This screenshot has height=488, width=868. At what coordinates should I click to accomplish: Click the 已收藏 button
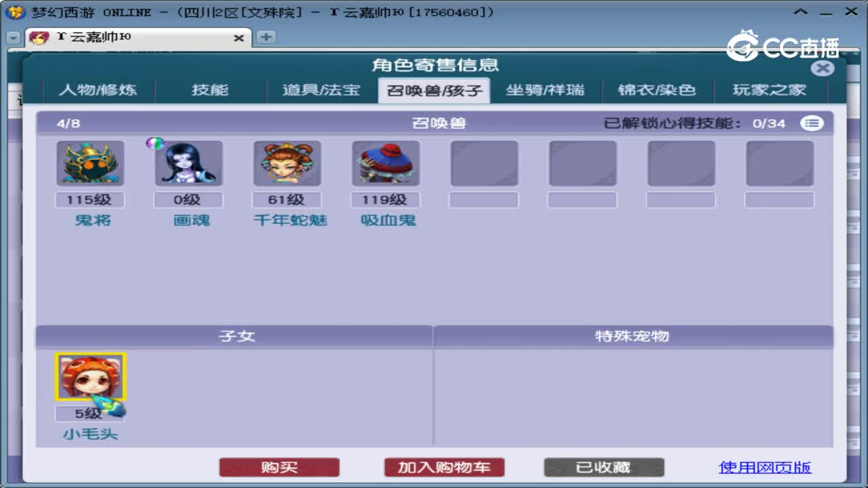coord(604,468)
